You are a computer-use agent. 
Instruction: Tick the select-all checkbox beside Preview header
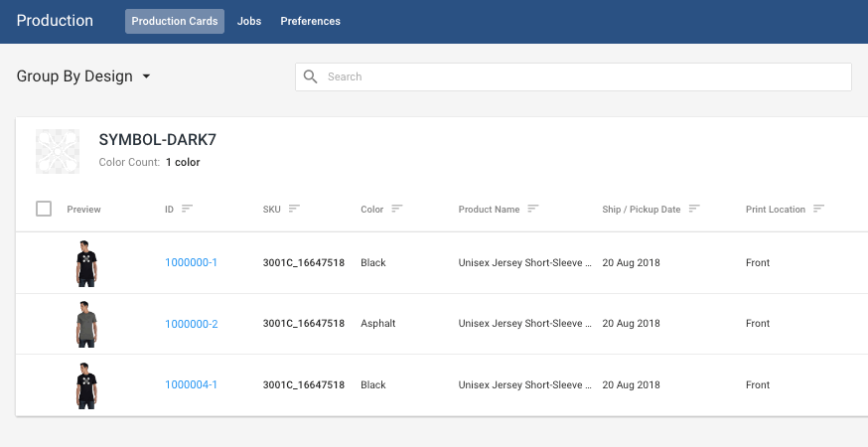click(x=44, y=209)
